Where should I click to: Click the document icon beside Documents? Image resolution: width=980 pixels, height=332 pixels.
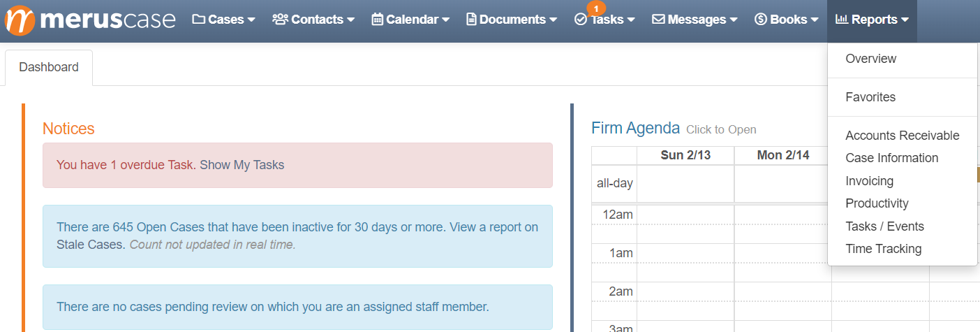(471, 20)
